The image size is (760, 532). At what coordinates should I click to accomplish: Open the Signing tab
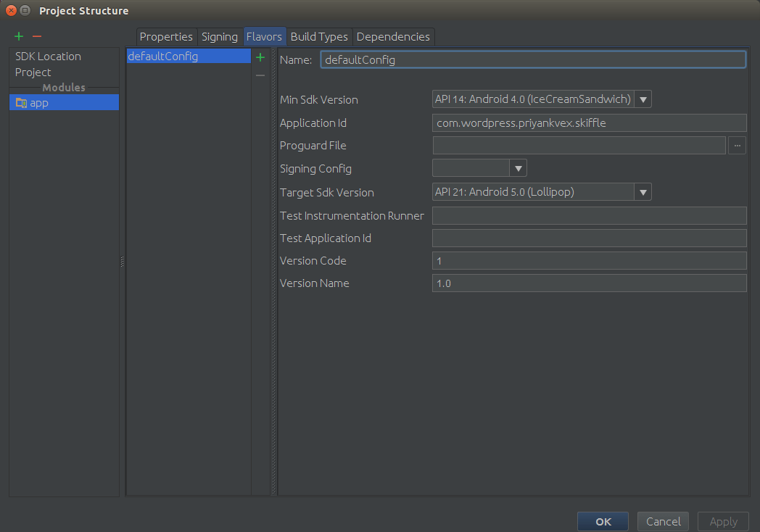coord(220,37)
